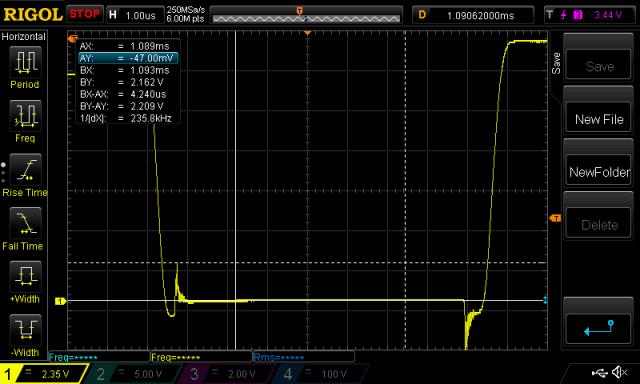Toggle channel 1 at 2.35 V
Viewport: 640px width, 384px height.
tap(43, 373)
